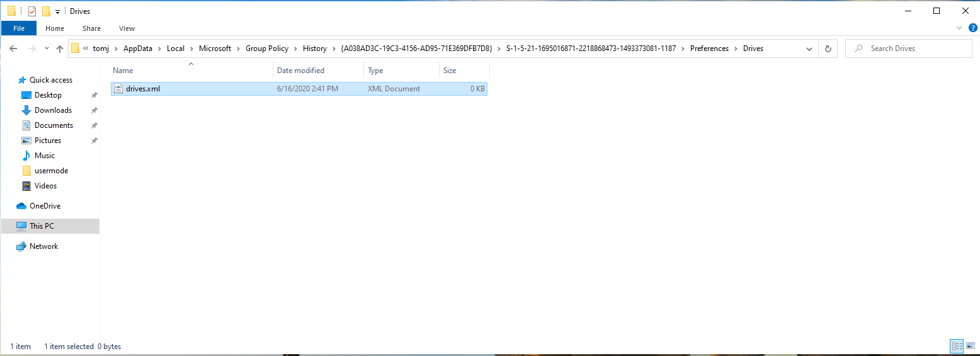Switch to large icons view
The height and width of the screenshot is (356, 980).
tap(971, 346)
